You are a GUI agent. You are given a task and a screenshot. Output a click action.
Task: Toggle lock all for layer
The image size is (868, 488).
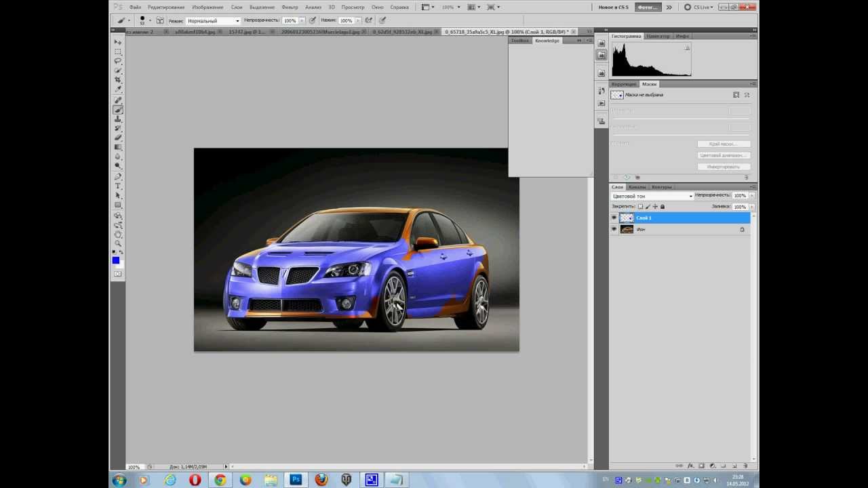coord(663,207)
